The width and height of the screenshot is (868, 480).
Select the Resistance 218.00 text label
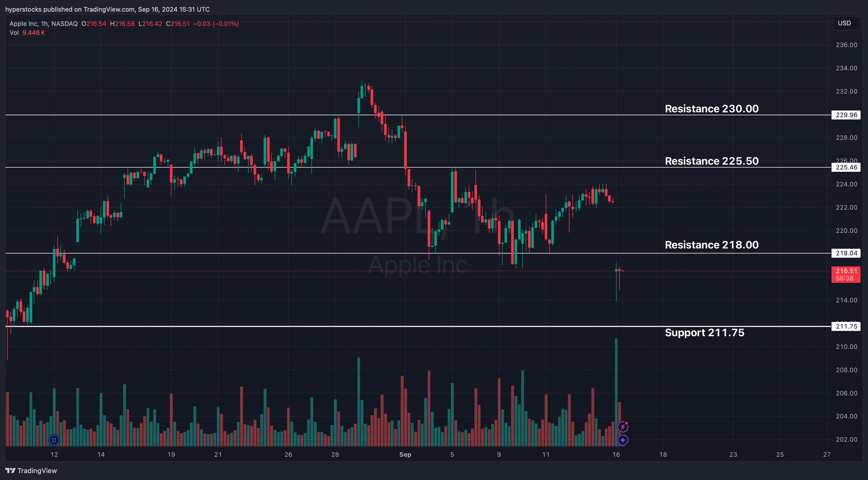[x=712, y=245]
